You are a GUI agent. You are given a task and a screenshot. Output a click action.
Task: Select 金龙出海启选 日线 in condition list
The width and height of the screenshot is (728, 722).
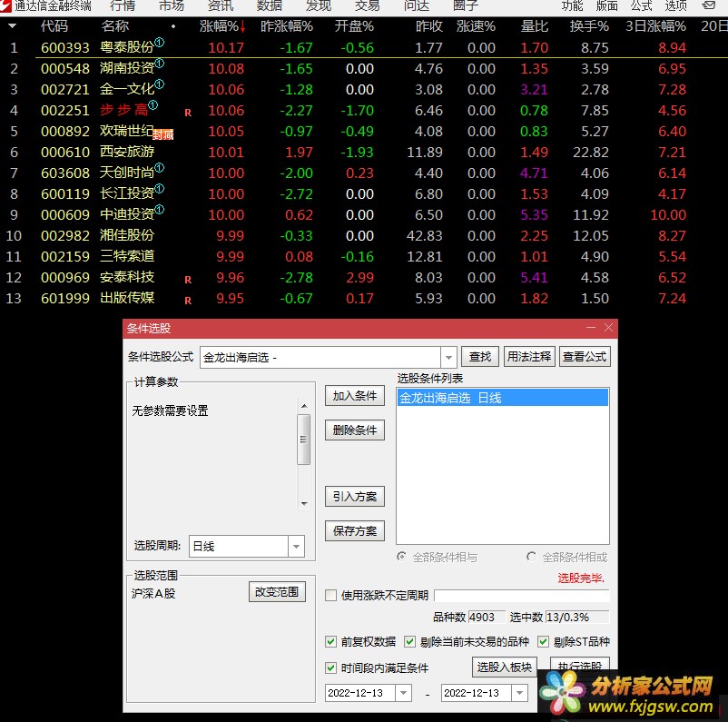(502, 398)
